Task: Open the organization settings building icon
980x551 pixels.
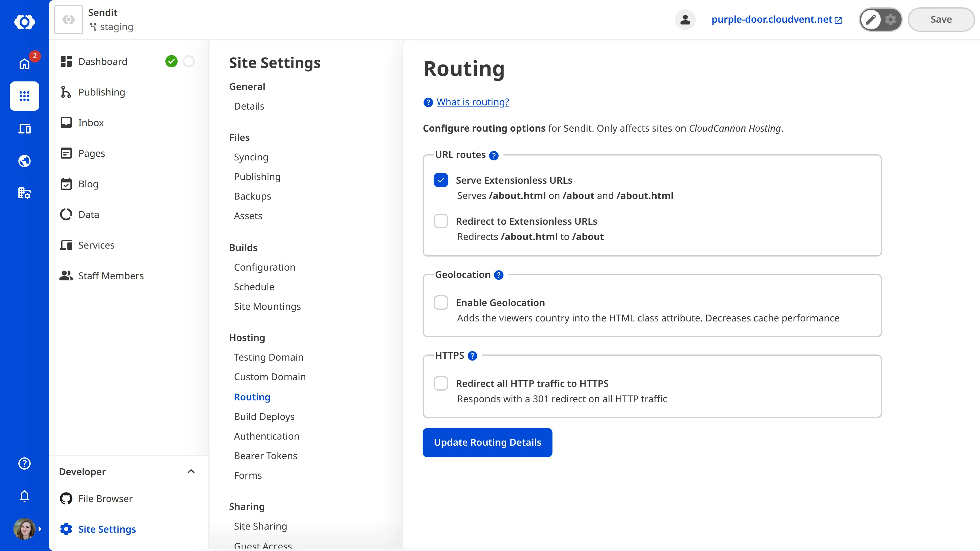Action: [24, 193]
